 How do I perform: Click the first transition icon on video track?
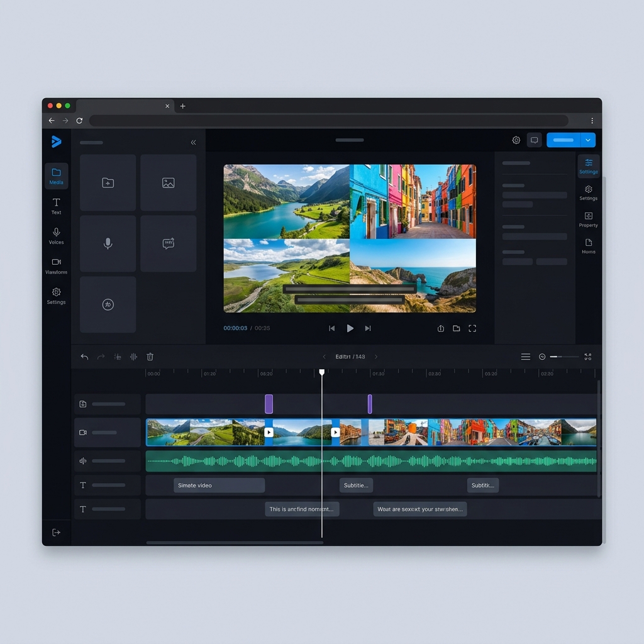coord(269,432)
